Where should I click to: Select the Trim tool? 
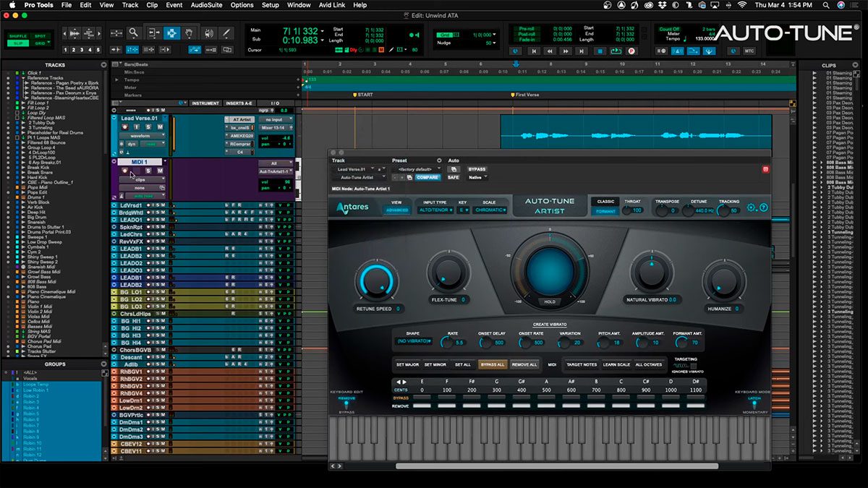coord(154,33)
